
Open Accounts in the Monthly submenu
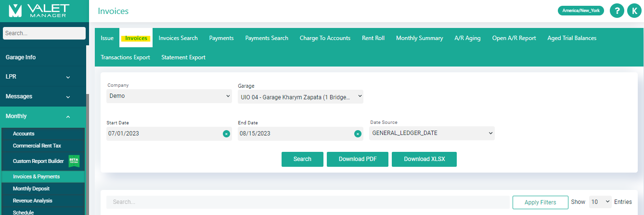24,134
